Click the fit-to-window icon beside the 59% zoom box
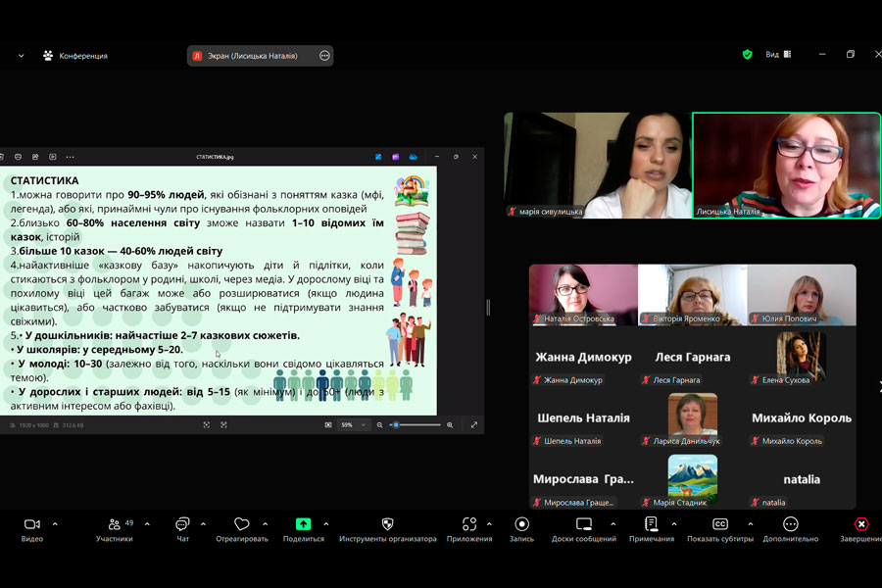Screen dimensions: 882x588 pos(328,425)
